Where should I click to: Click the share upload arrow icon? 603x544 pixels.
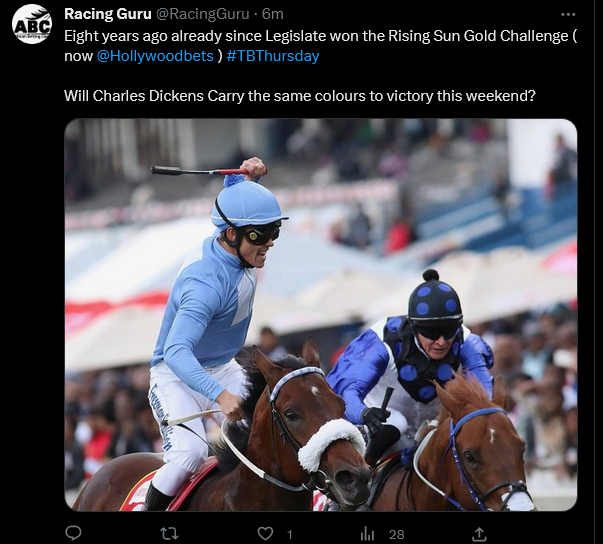[x=479, y=534]
